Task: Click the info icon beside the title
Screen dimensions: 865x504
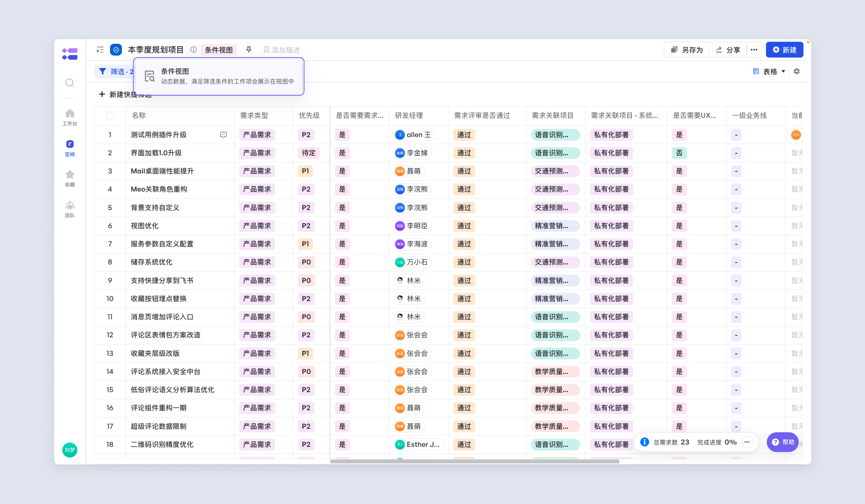Action: [194, 50]
